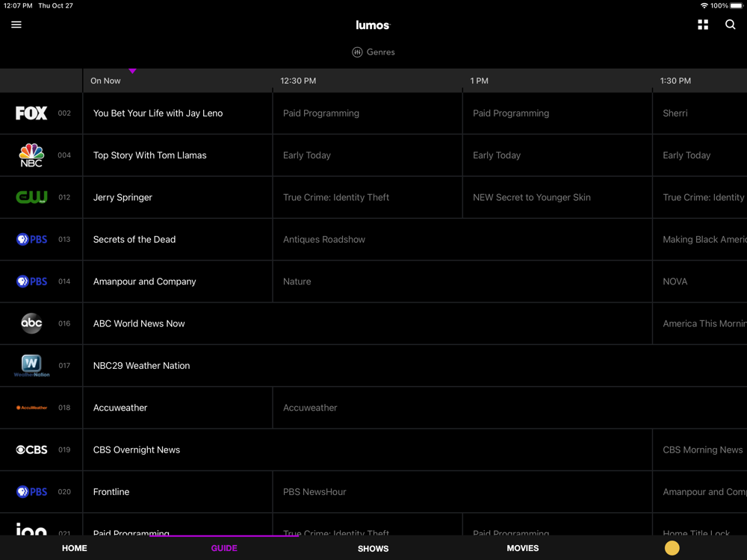Select NBC Early Today at 1:30 PM
Viewport: 747px width, 560px height.
[700, 155]
